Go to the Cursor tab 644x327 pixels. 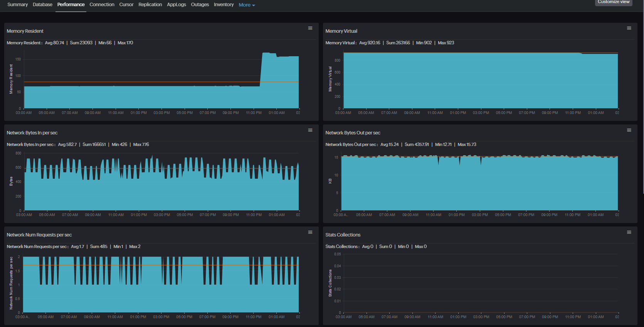pos(126,5)
